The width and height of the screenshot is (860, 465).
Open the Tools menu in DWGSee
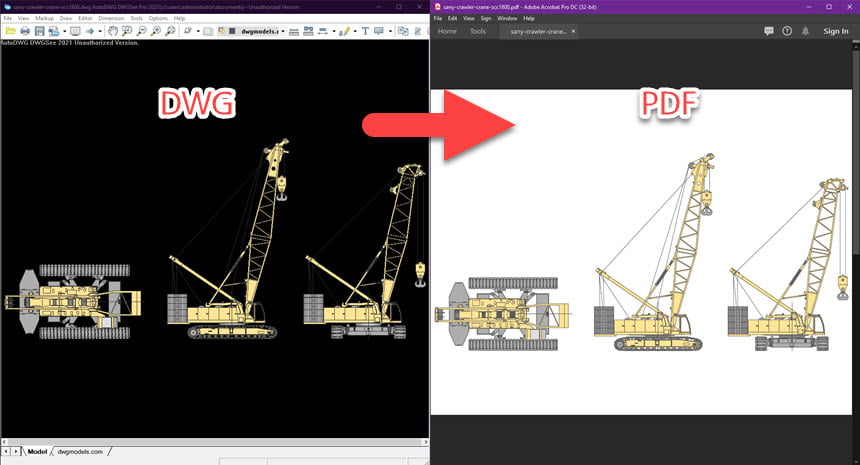137,18
